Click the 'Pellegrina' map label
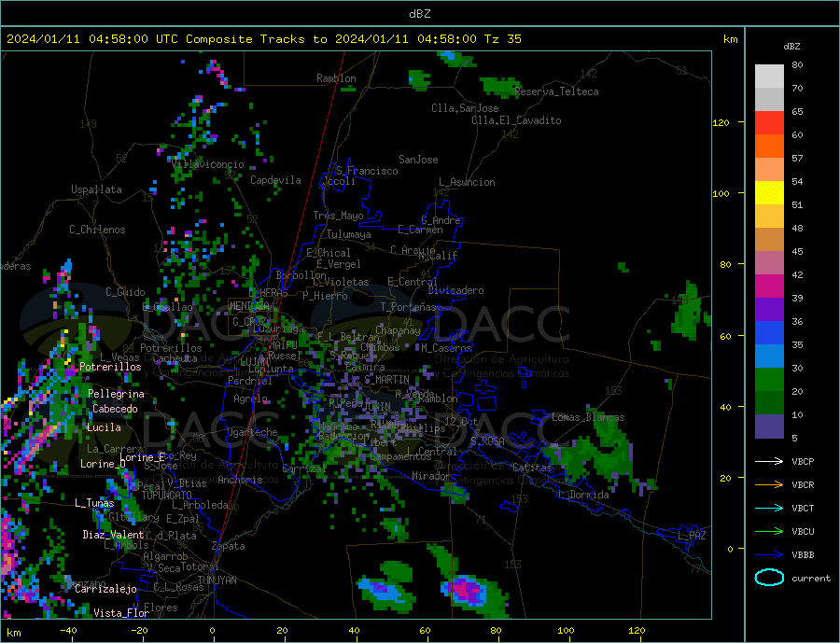Viewport: 840px width, 643px height. pos(116,394)
